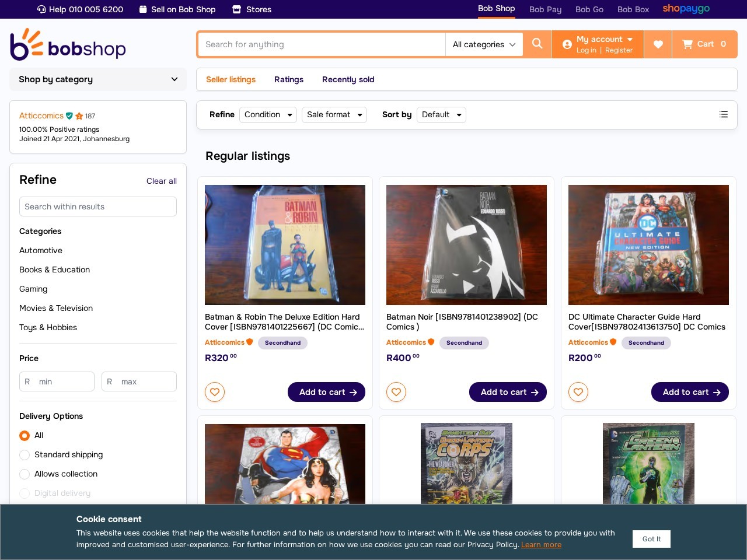Expand Shop by category

98,79
